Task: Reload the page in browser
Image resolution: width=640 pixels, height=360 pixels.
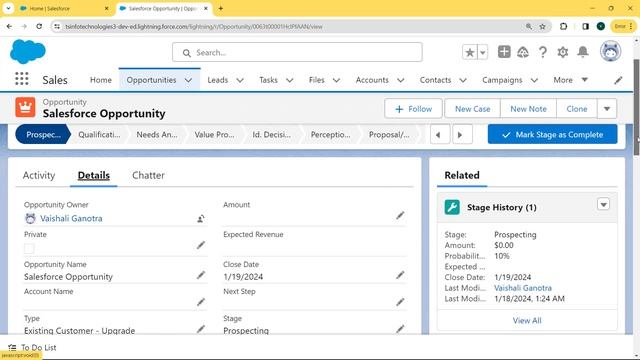Action: 39,26
